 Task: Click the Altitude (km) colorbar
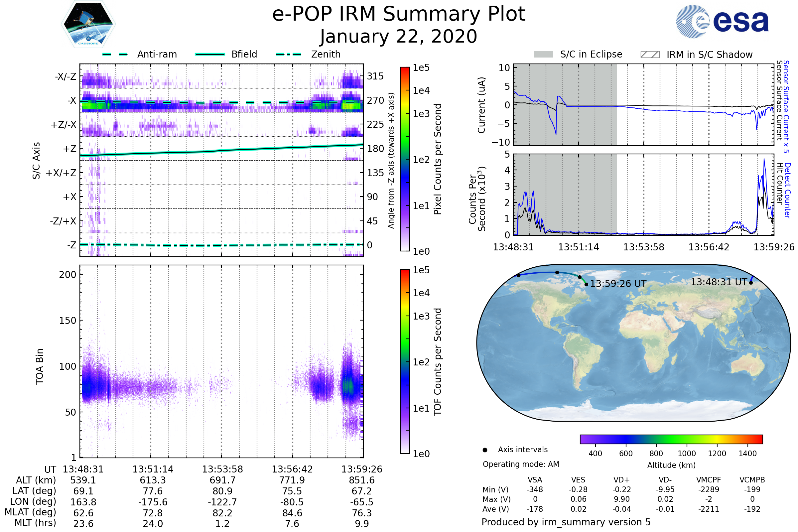click(671, 439)
